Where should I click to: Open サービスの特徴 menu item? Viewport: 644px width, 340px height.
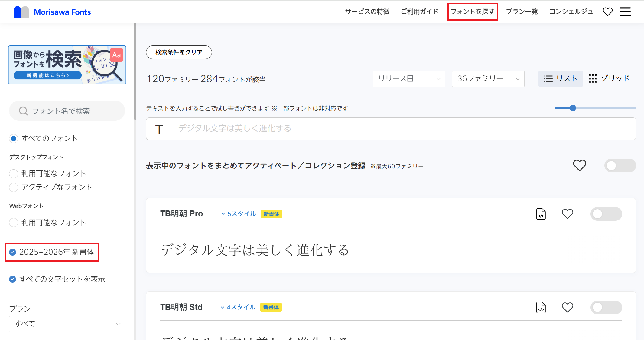coord(367,12)
